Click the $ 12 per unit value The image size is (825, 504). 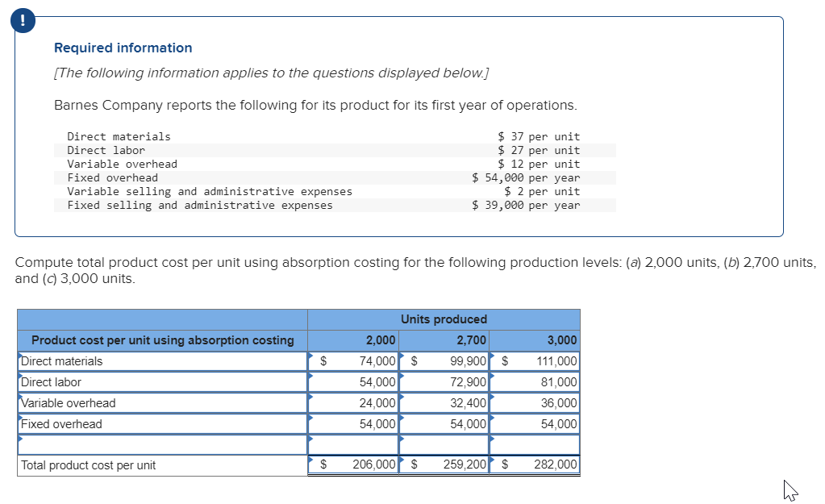click(539, 165)
